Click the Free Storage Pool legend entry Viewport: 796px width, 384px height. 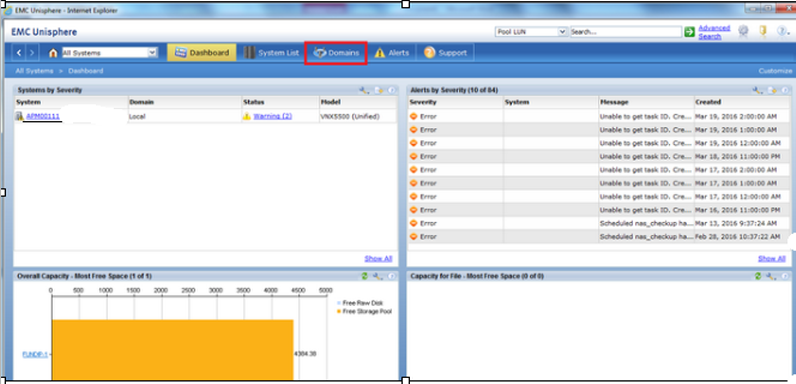(363, 311)
